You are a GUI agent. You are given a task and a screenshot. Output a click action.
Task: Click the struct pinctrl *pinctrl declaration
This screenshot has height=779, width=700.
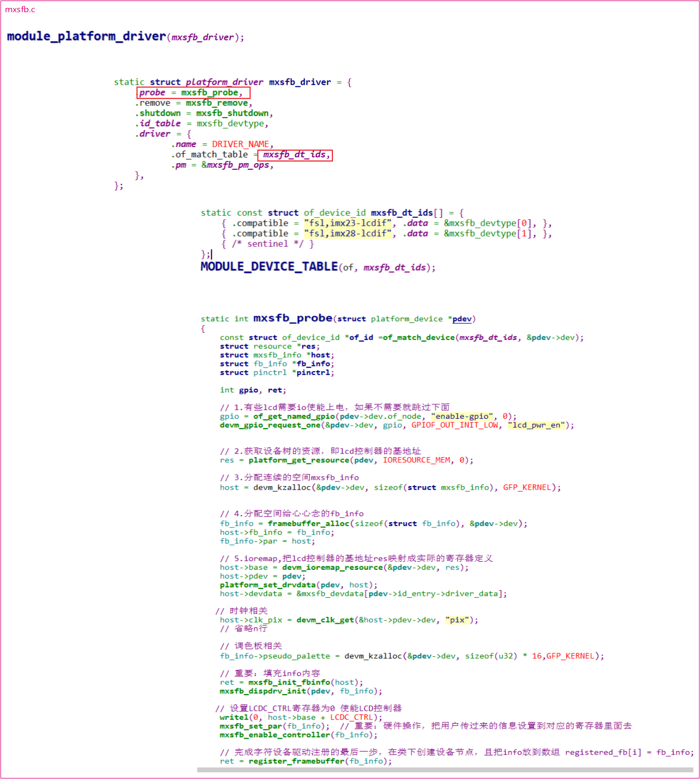coord(277,373)
